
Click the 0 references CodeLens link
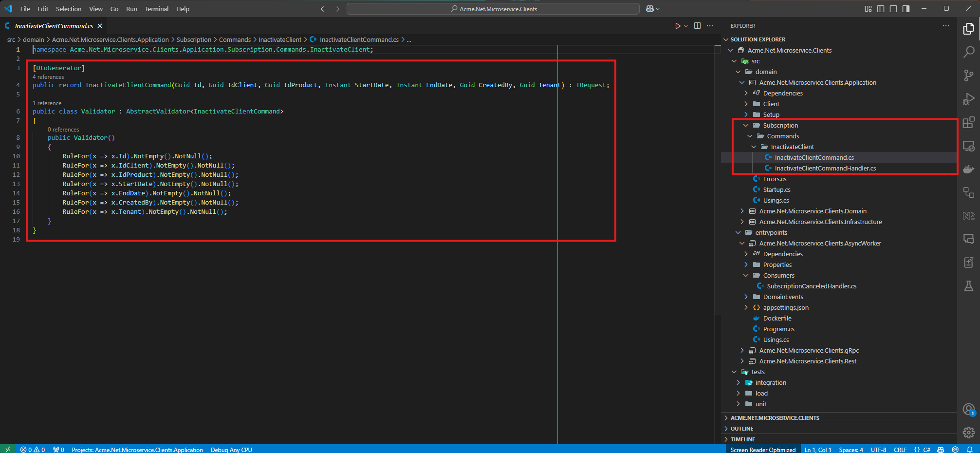tap(63, 130)
